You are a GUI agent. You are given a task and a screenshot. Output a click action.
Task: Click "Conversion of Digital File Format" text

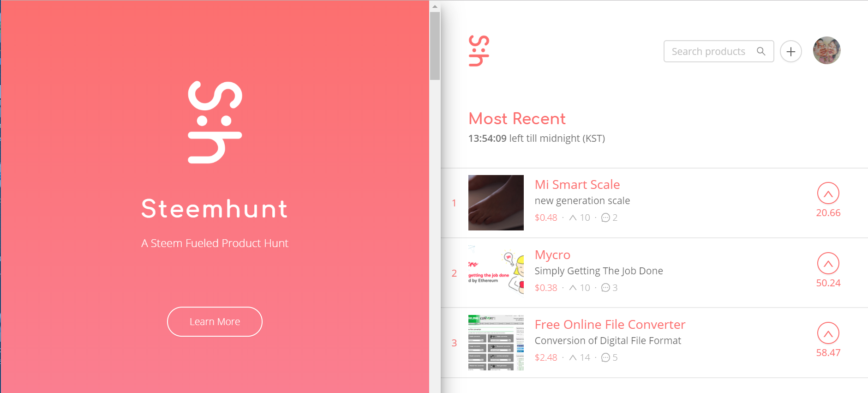point(608,341)
